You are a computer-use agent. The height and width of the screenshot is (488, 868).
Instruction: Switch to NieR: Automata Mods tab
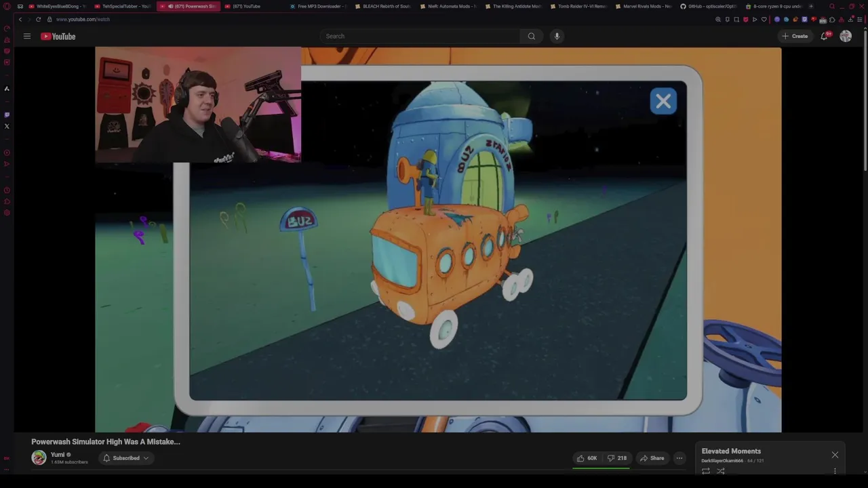448,6
